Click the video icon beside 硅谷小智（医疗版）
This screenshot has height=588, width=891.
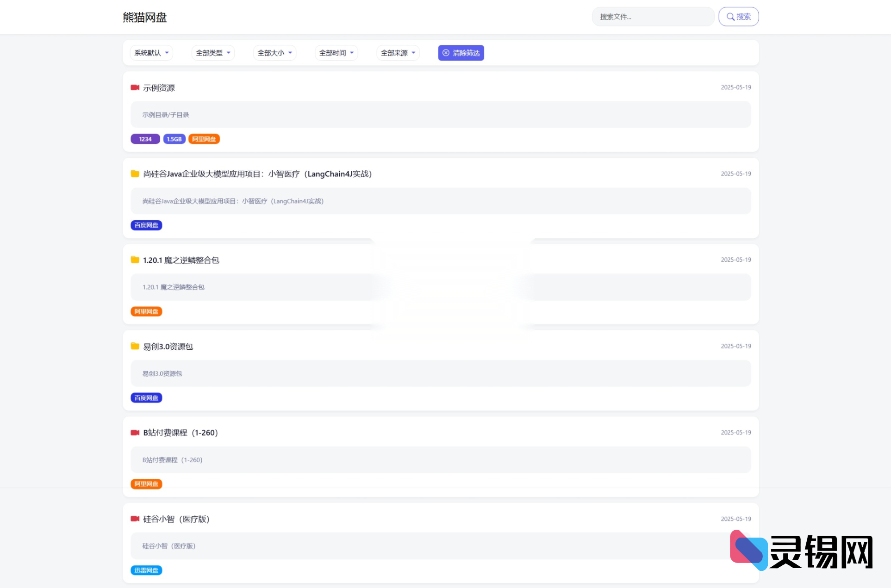point(135,519)
